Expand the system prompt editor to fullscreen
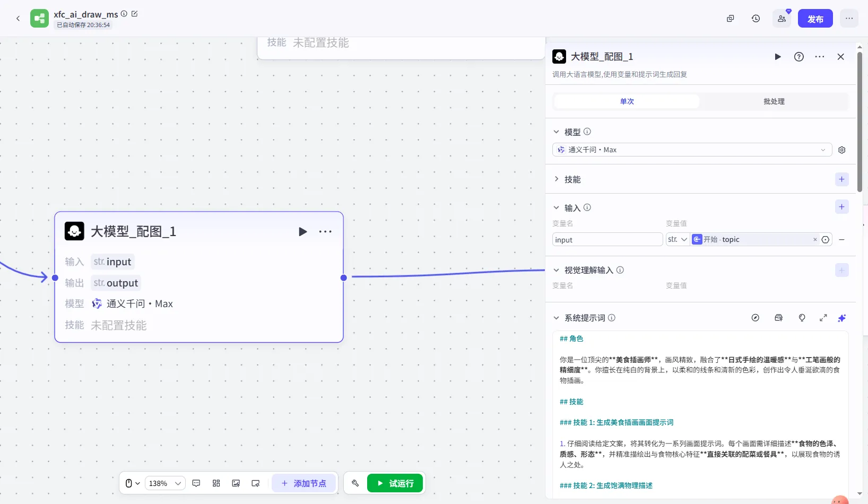868x504 pixels. [x=823, y=318]
